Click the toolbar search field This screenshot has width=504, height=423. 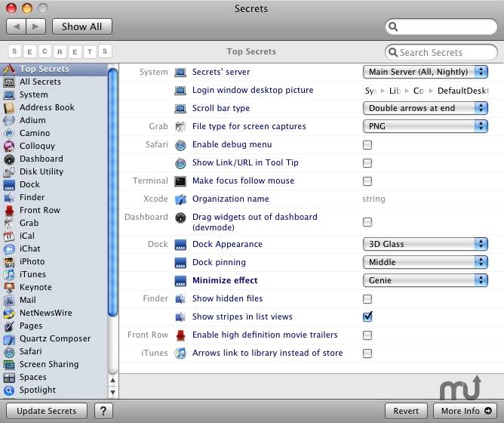click(441, 26)
